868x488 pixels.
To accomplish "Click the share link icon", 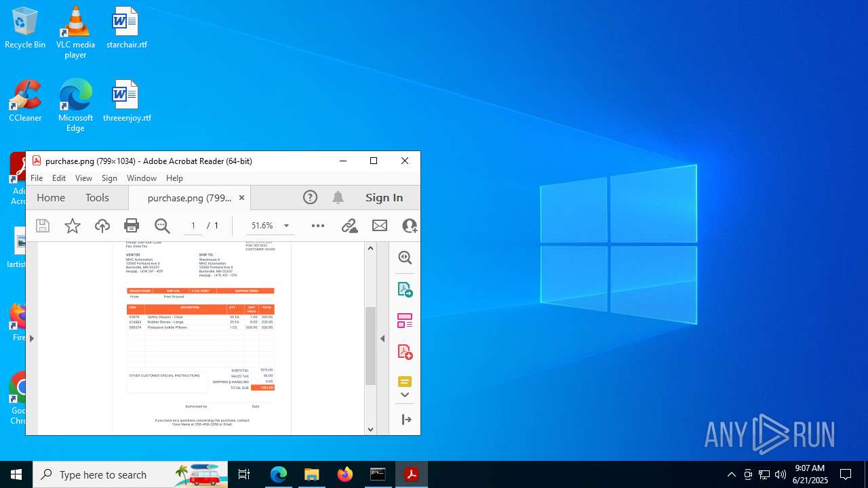I will (349, 226).
